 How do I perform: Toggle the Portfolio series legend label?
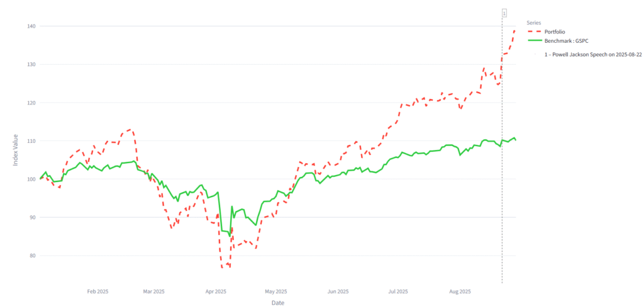point(555,31)
